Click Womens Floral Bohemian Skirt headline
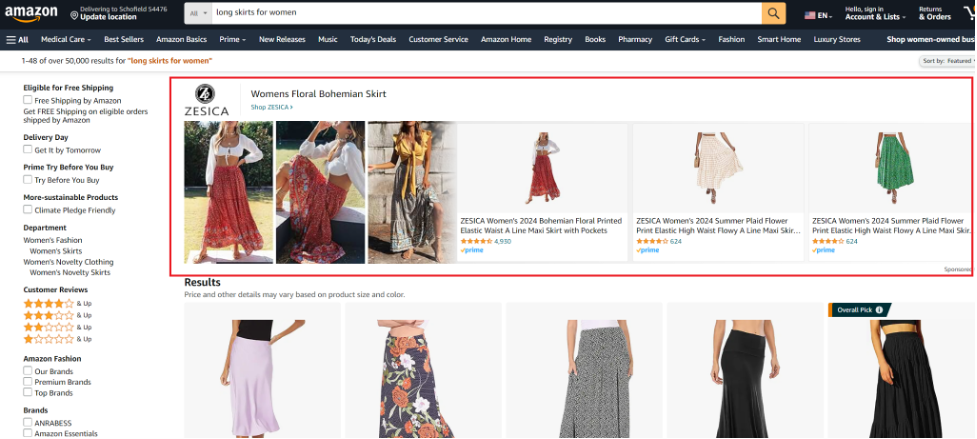The image size is (977, 439). (x=318, y=94)
